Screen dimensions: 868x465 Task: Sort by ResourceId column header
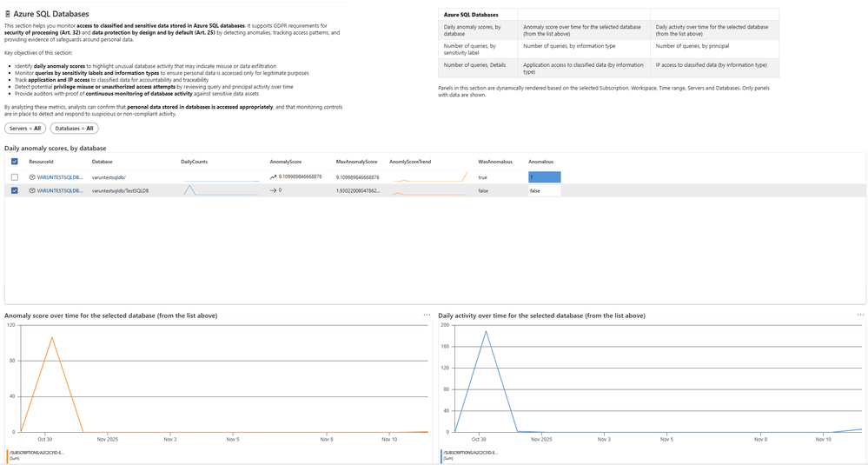pos(41,162)
